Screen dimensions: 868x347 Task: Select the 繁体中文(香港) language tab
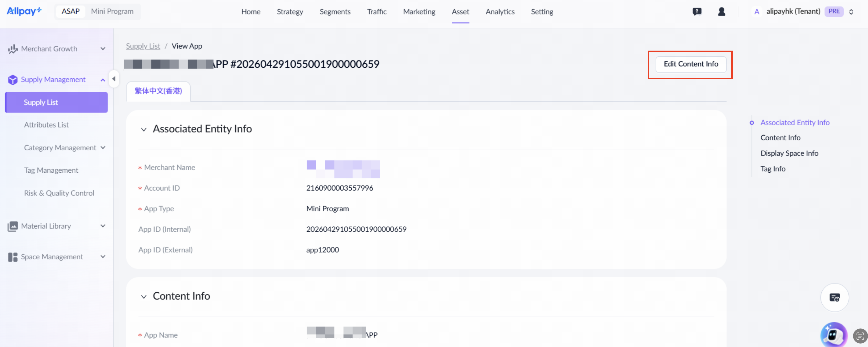click(x=158, y=91)
